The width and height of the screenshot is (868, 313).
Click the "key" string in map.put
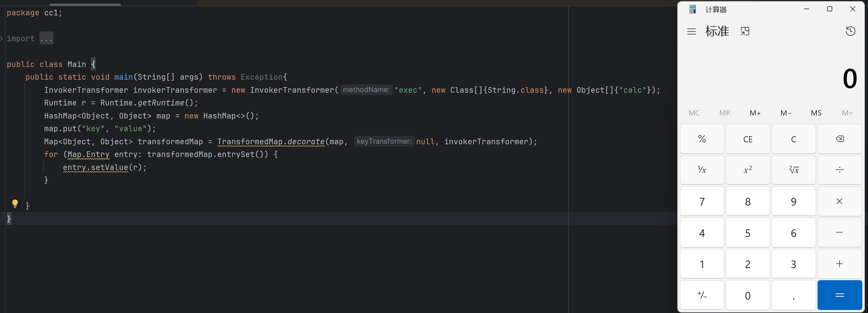(93, 129)
